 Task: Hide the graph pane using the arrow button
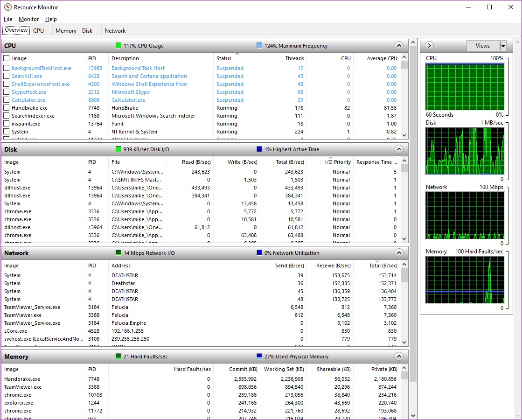tap(430, 46)
